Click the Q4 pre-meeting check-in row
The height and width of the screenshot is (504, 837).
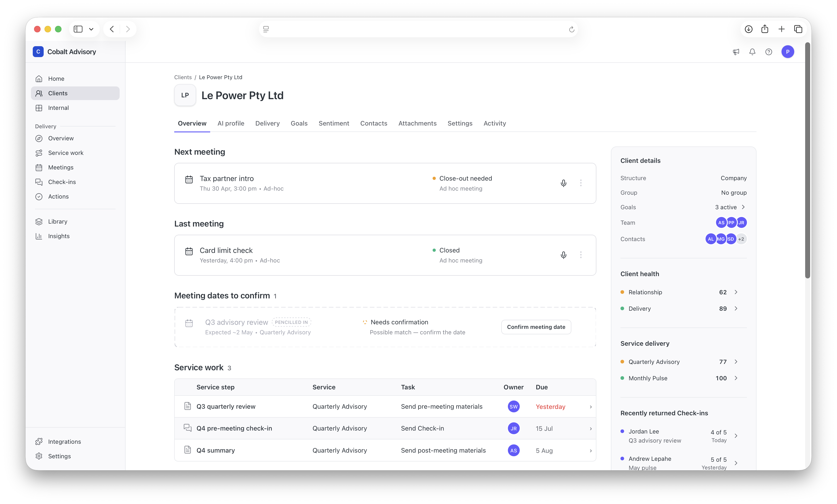point(385,428)
